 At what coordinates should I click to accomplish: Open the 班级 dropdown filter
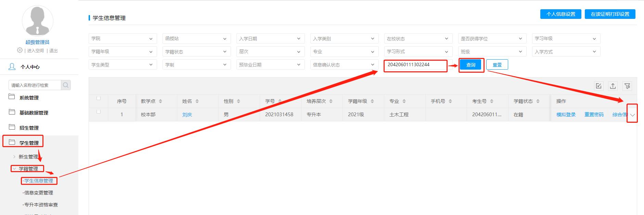[x=492, y=52]
